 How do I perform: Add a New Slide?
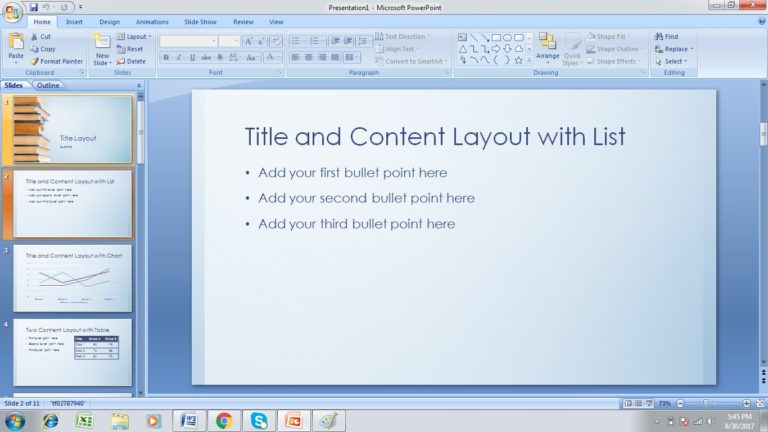(102, 49)
